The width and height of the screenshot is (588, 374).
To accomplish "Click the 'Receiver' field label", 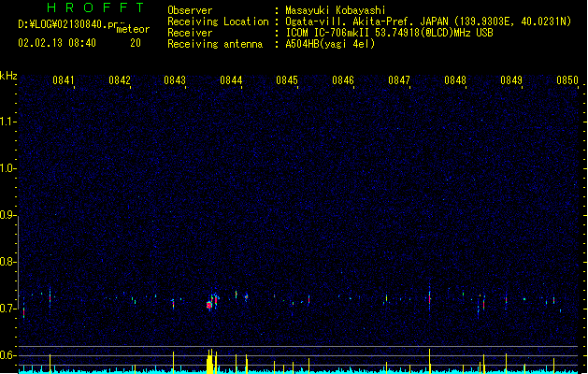I will 190,33.
